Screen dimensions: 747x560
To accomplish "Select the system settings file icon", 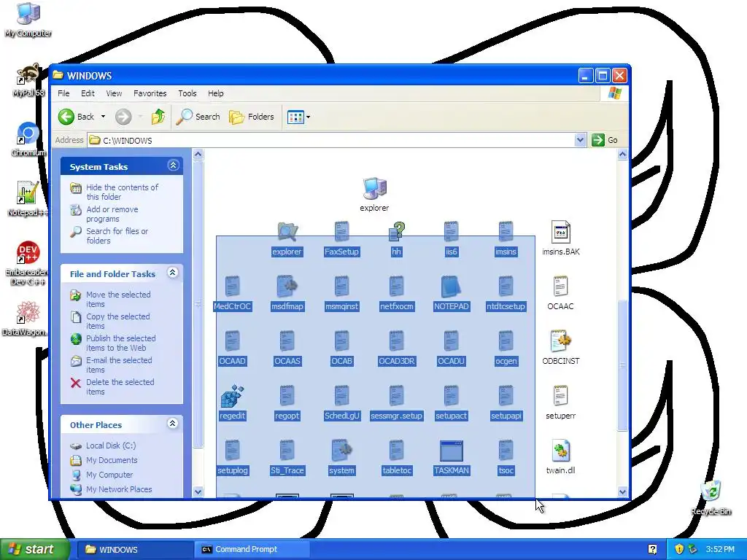I will click(341, 451).
